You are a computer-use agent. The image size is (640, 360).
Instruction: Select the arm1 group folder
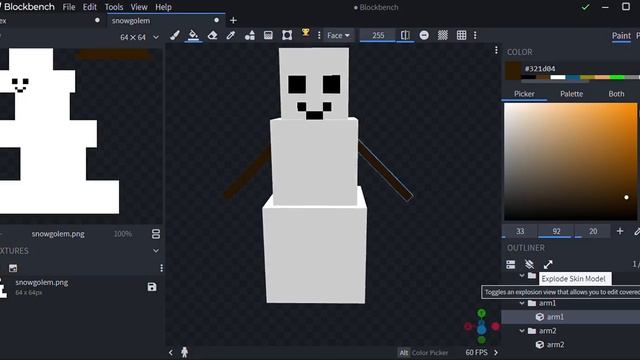tap(547, 303)
